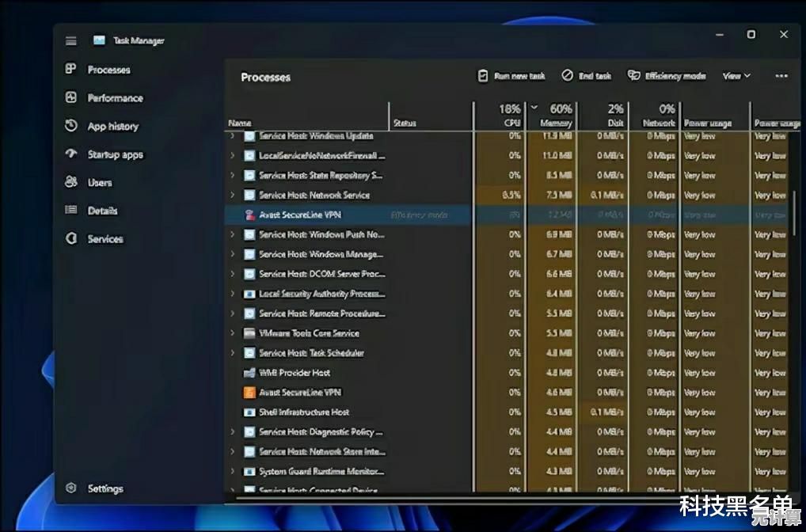Click the End task button
This screenshot has height=532, width=806.
click(x=587, y=76)
